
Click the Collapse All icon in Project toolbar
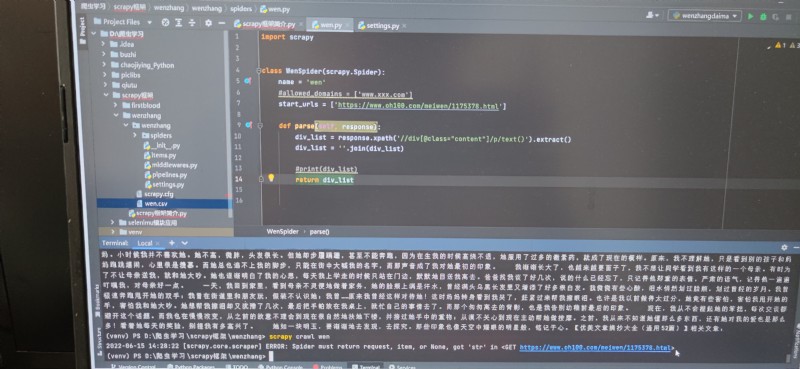(x=192, y=22)
